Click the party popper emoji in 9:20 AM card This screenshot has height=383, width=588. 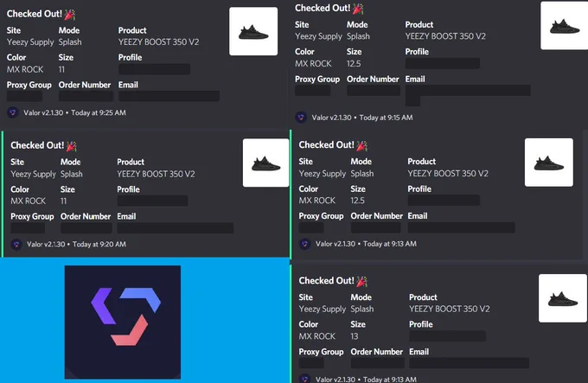tap(72, 146)
